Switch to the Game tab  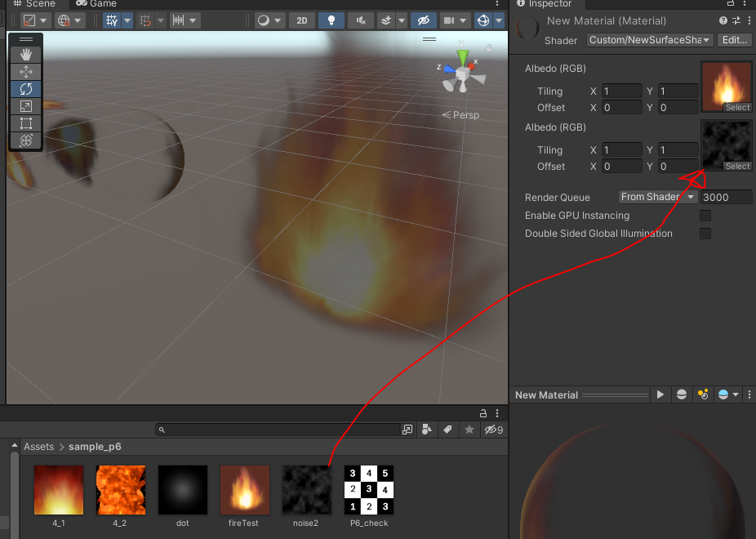[x=96, y=4]
